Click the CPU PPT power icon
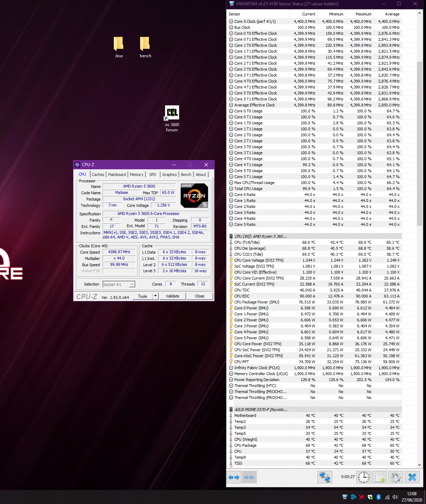The height and width of the screenshot is (504, 426). [231, 362]
